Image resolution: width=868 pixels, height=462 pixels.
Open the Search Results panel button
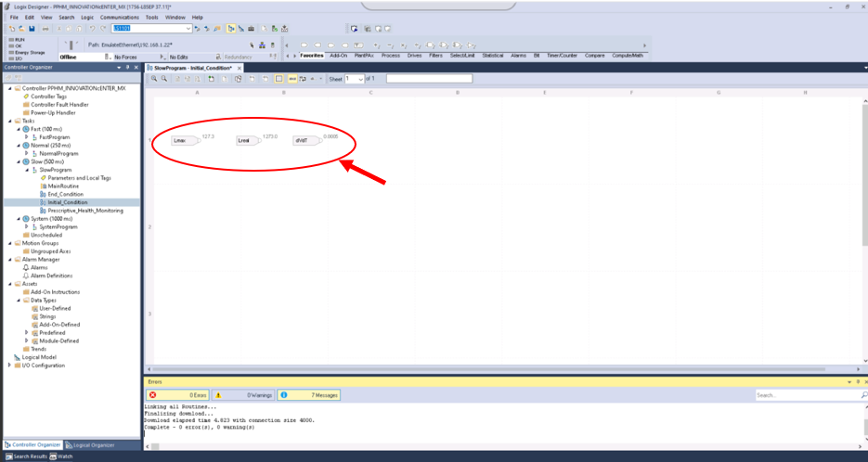(x=26, y=456)
